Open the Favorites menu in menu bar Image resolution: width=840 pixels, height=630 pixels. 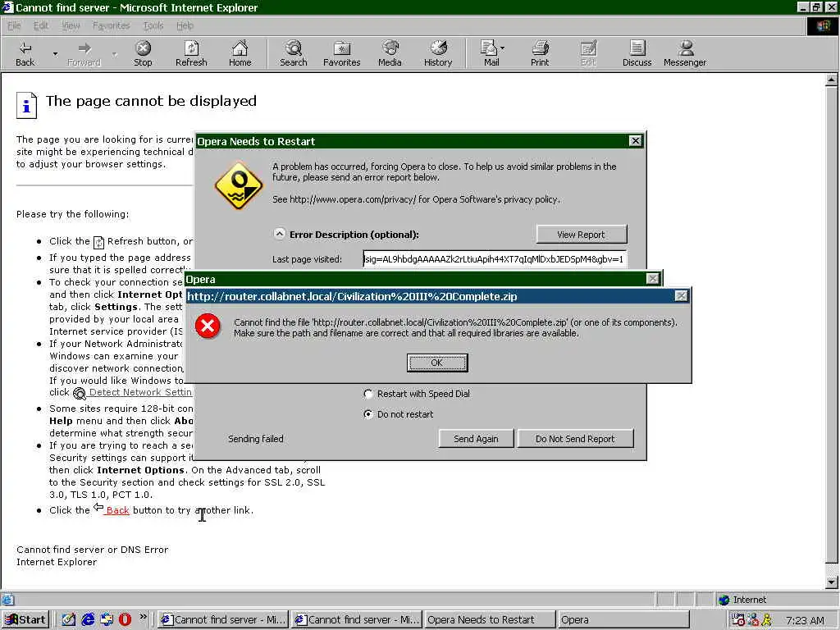click(111, 25)
